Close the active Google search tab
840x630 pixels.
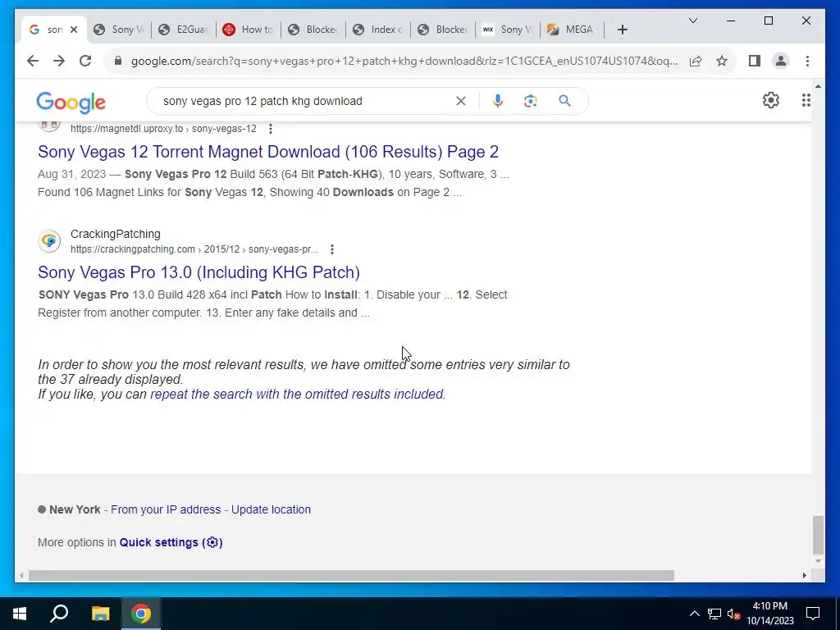tap(74, 30)
